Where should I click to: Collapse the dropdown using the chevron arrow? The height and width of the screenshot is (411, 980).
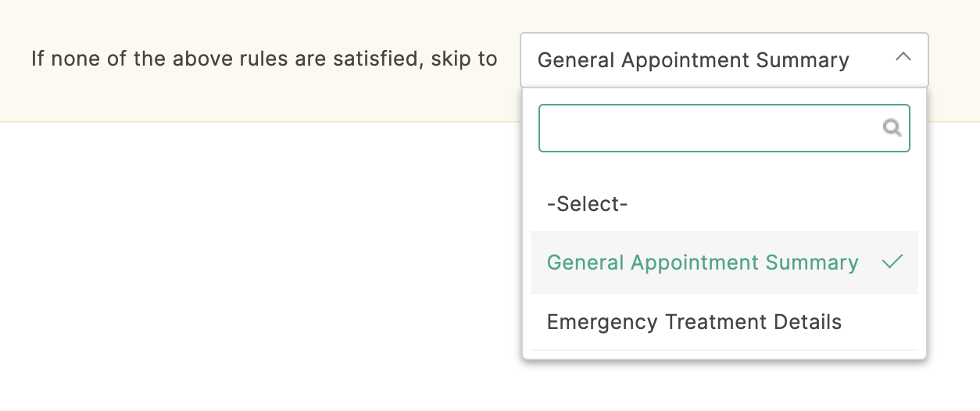tap(903, 57)
